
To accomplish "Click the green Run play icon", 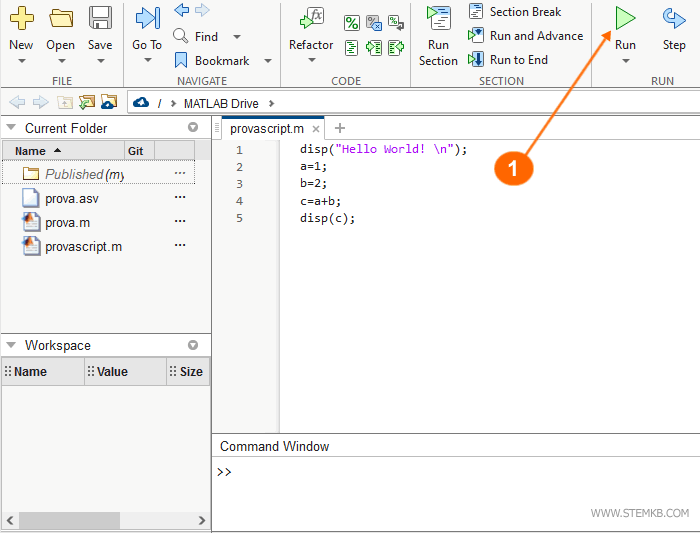I will [x=625, y=18].
